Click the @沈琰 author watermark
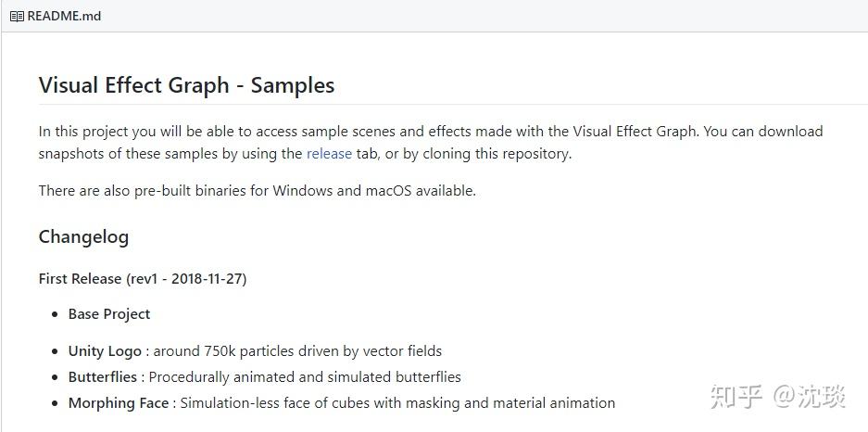 pos(810,396)
